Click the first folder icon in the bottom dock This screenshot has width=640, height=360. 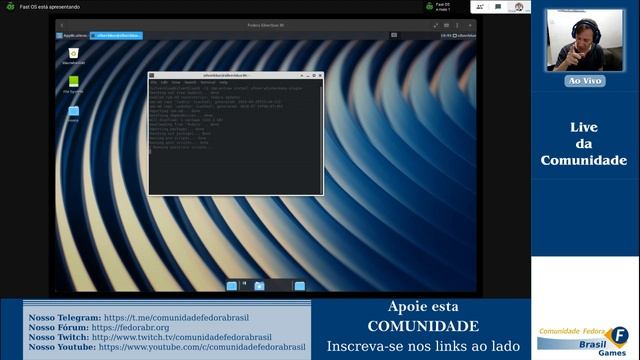pyautogui.click(x=231, y=286)
